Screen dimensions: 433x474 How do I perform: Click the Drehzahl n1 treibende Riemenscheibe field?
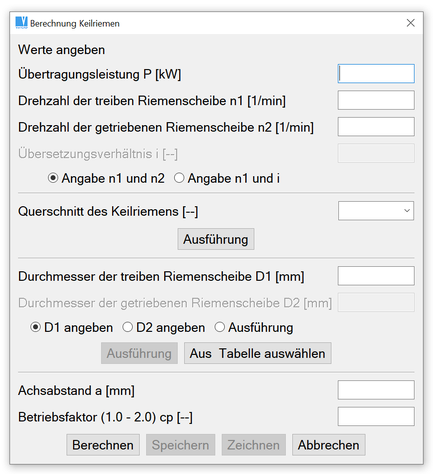point(376,100)
